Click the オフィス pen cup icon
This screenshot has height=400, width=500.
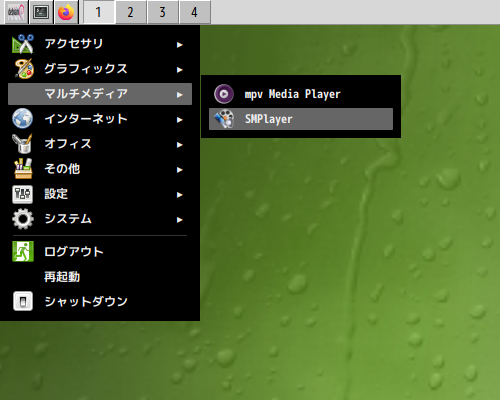[22, 144]
